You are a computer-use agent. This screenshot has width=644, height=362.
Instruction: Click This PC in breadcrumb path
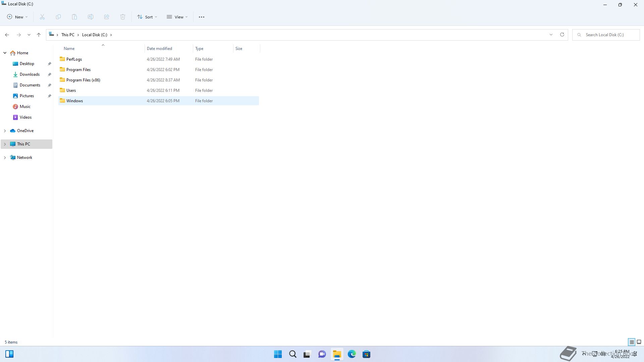click(x=68, y=35)
